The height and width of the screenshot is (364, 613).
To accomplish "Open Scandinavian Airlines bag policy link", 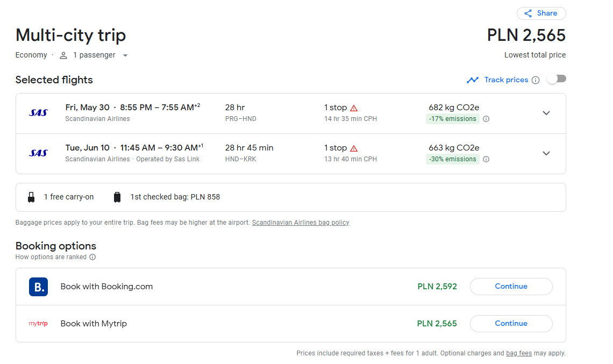I will 300,223.
